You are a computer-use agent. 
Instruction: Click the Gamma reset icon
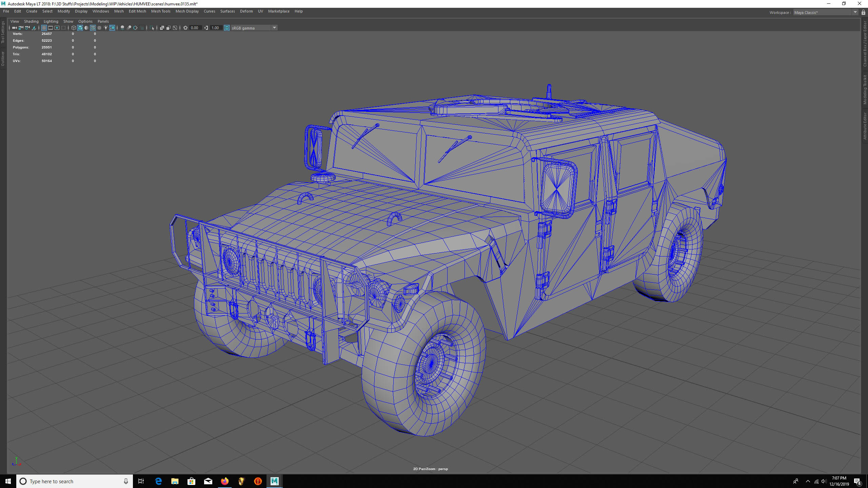(x=206, y=28)
